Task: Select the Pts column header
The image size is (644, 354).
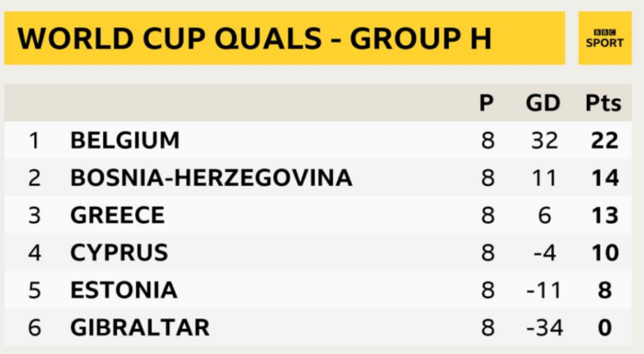Action: pos(603,103)
